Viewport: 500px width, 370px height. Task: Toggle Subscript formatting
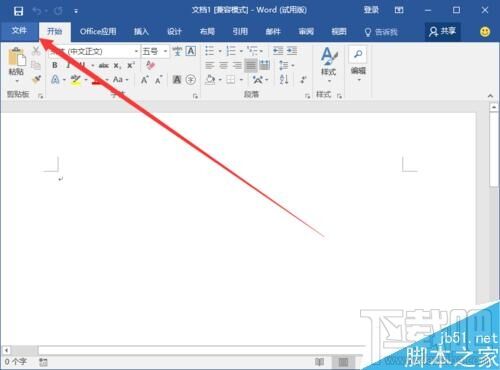(x=117, y=66)
